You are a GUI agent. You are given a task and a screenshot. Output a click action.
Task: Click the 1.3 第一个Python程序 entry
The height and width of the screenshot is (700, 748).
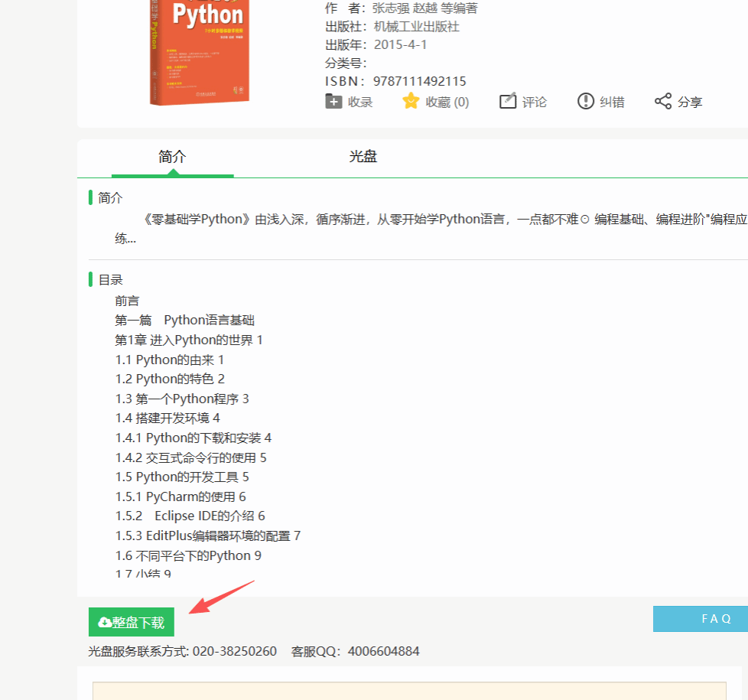point(182,399)
